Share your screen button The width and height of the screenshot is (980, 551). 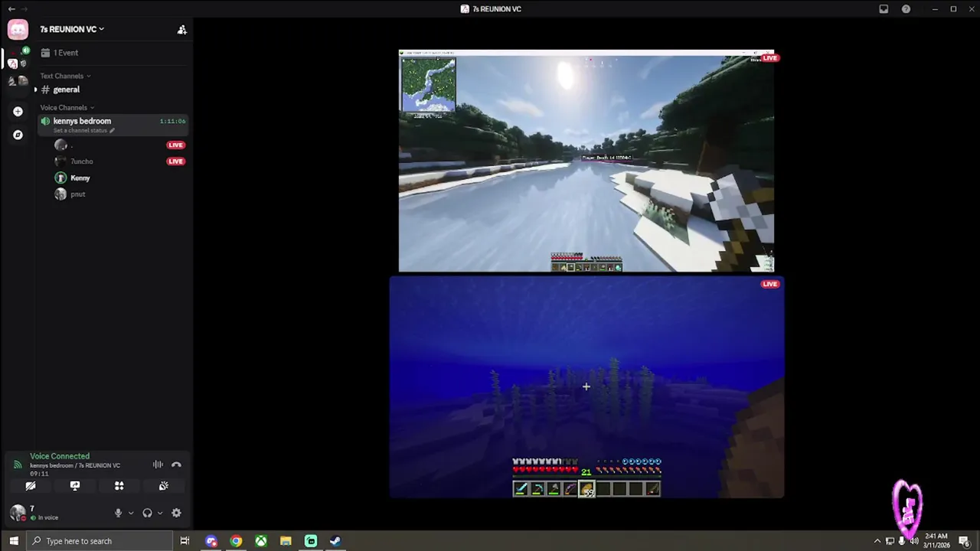(75, 486)
